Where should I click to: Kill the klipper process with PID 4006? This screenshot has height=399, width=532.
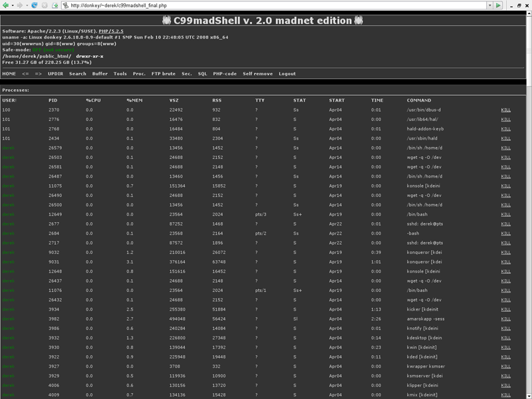[x=506, y=386]
